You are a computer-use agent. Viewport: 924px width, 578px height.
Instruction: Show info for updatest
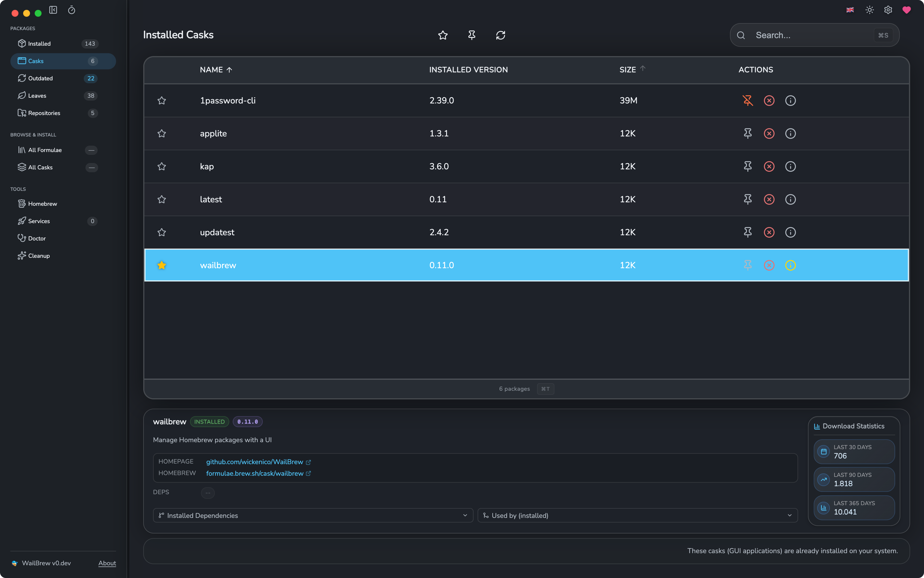790,232
